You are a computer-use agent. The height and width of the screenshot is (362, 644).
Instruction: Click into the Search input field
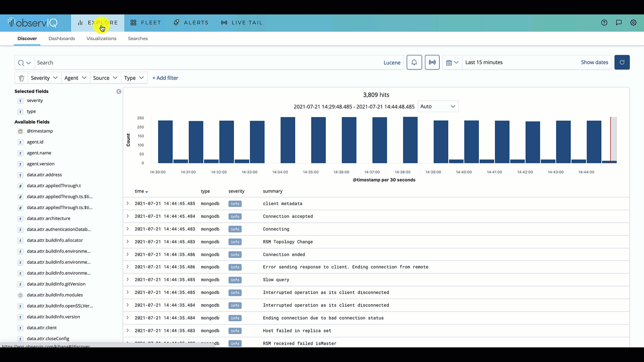208,63
